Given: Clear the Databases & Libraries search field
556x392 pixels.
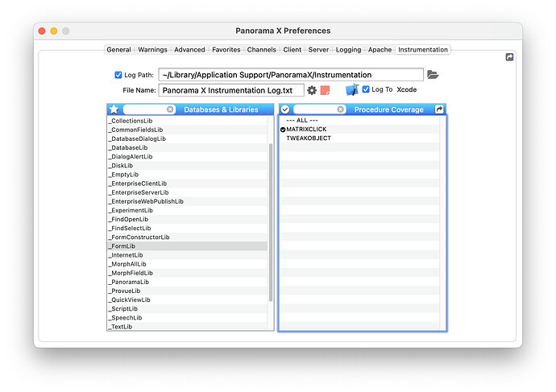Looking at the screenshot, I should 170,109.
